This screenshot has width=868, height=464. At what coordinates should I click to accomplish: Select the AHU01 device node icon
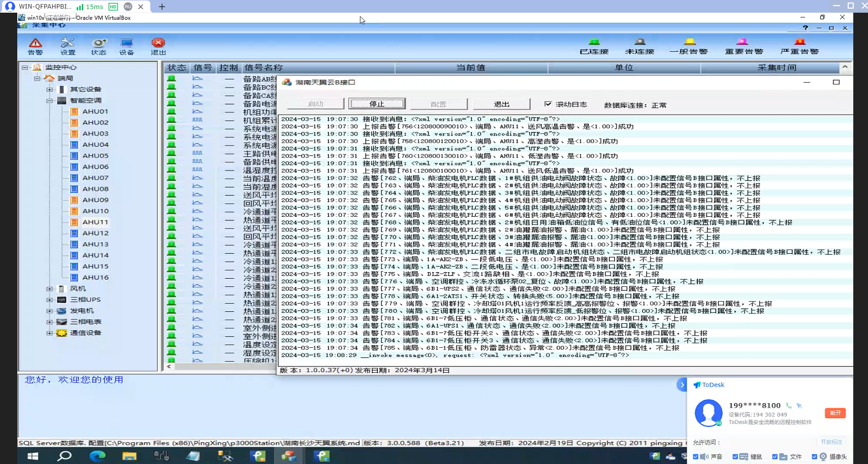pos(74,111)
